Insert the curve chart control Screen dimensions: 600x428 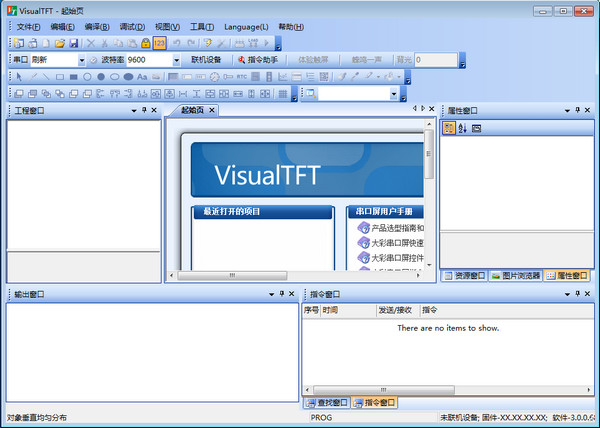point(283,77)
